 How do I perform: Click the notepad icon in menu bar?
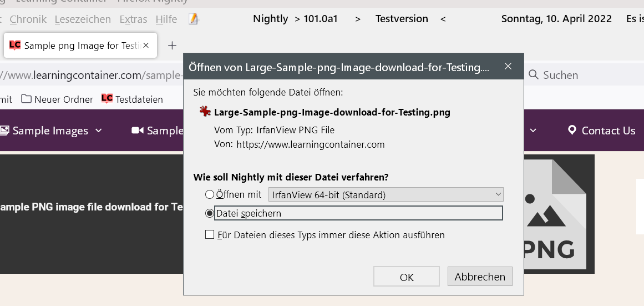pyautogui.click(x=193, y=19)
